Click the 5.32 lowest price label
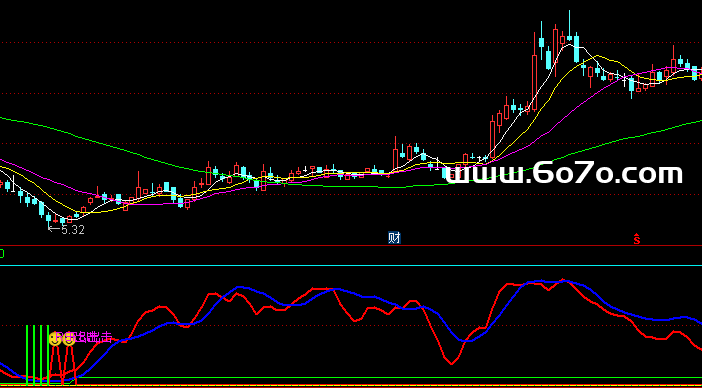Image resolution: width=702 pixels, height=388 pixels. point(73,230)
